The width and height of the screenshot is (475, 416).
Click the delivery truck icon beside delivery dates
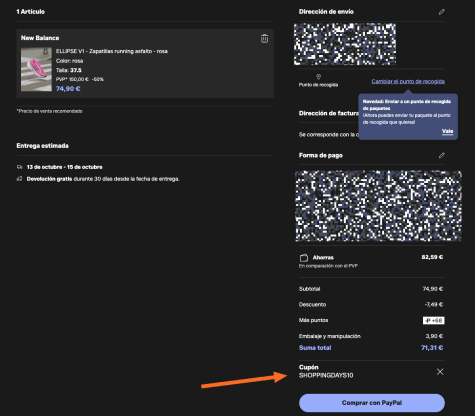click(x=20, y=167)
